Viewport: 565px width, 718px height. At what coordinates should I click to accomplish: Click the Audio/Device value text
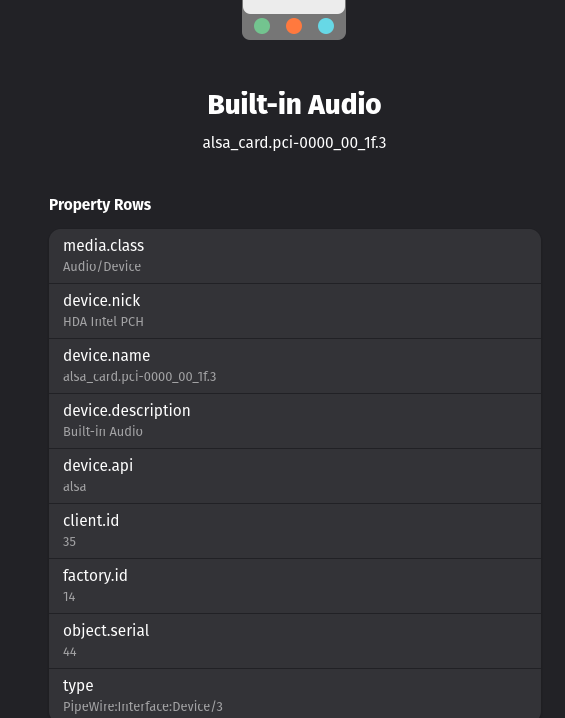coord(102,267)
